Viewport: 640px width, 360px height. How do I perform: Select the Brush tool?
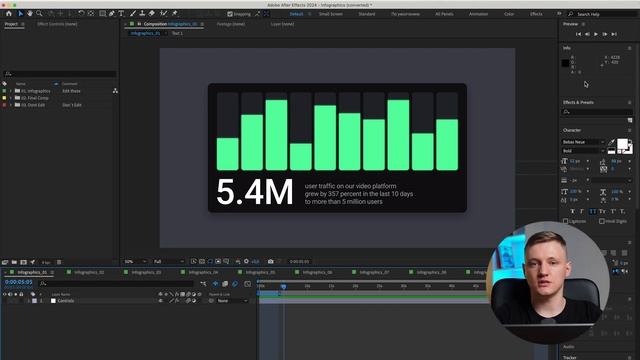133,13
